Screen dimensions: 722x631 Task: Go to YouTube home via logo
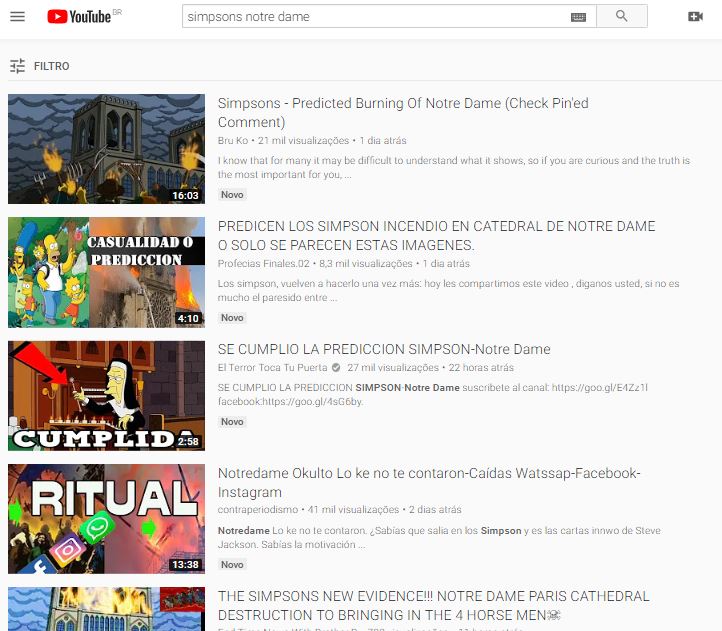coord(80,17)
